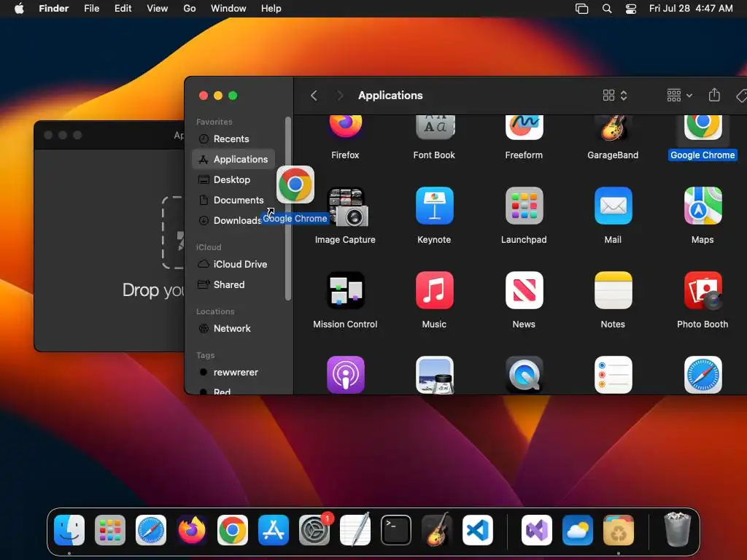Open Terminal from the Dock
Screen dimensions: 747x560
[x=396, y=530]
